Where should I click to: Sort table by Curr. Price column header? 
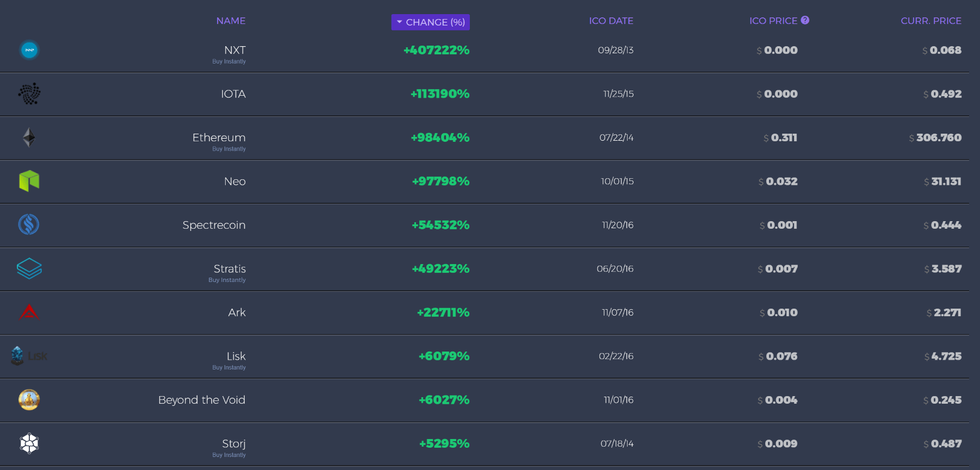point(931,21)
